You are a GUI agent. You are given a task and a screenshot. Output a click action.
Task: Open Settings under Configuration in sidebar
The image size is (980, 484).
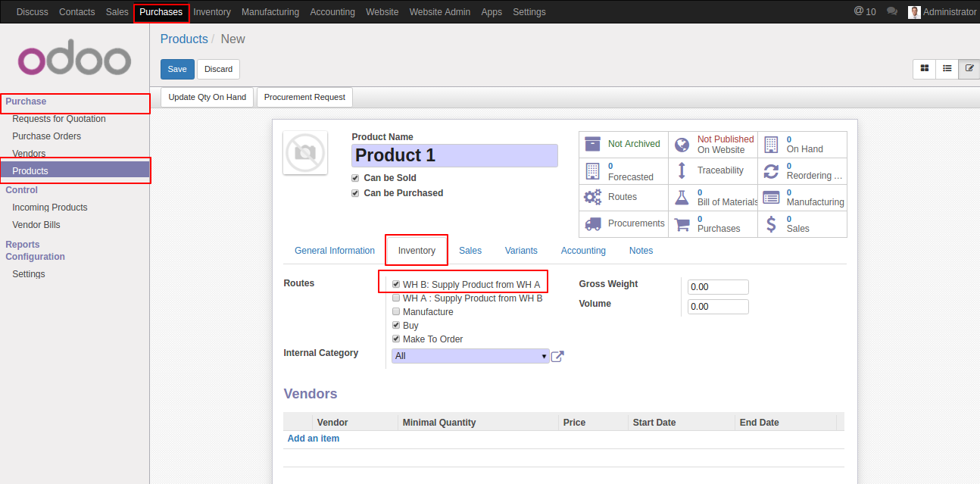(x=29, y=274)
